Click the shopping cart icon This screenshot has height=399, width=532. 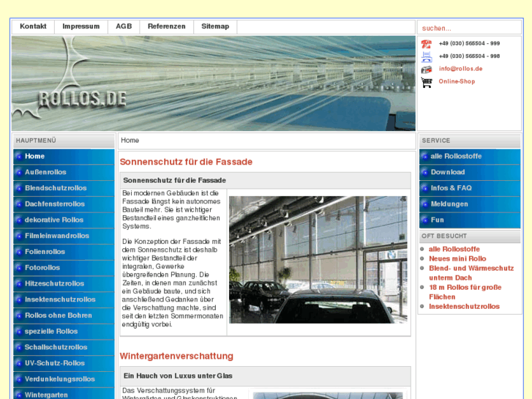point(427,83)
